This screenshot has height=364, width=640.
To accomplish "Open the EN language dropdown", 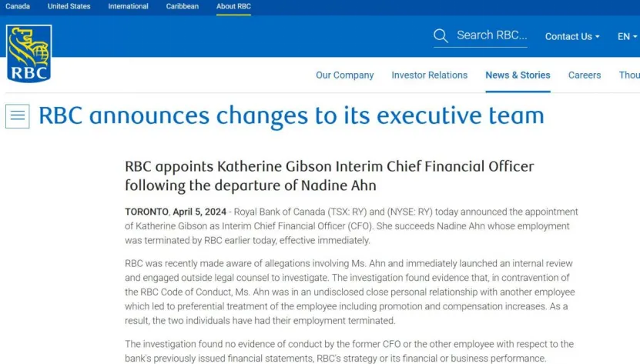I will pos(627,36).
